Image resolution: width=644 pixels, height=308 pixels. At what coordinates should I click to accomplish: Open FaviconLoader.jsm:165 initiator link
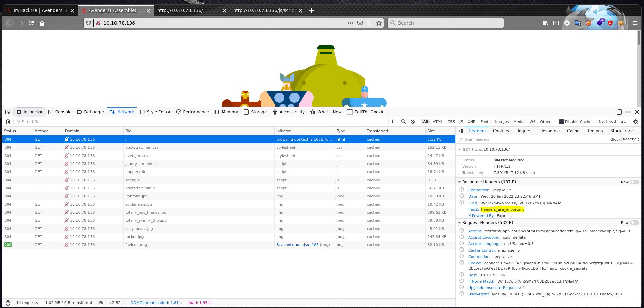[x=297, y=245]
